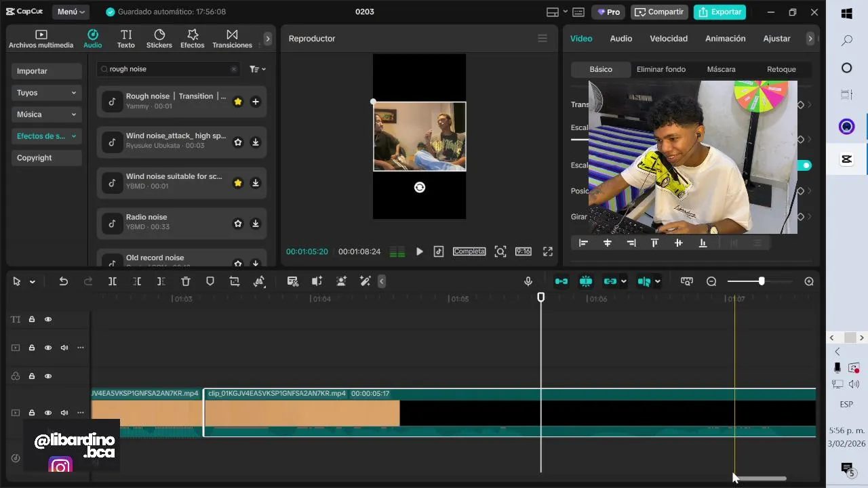Click the preview zoom-fit icon
The height and width of the screenshot is (488, 868).
coord(500,251)
